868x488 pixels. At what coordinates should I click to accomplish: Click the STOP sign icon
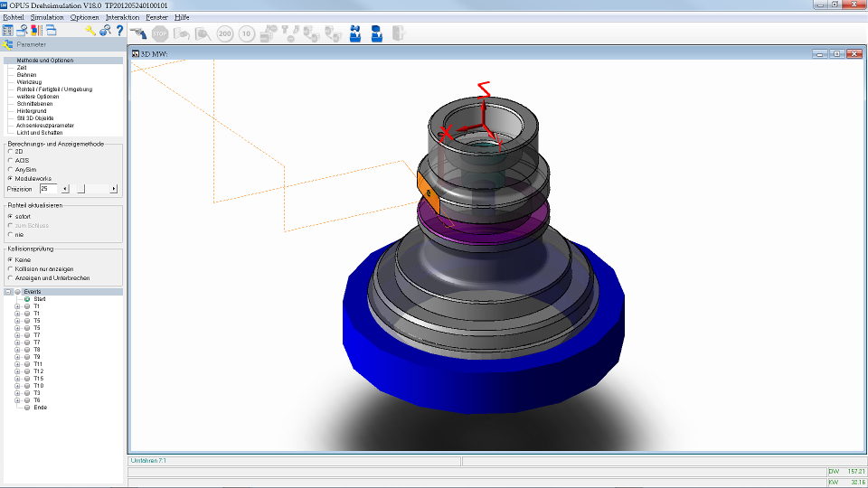point(160,33)
